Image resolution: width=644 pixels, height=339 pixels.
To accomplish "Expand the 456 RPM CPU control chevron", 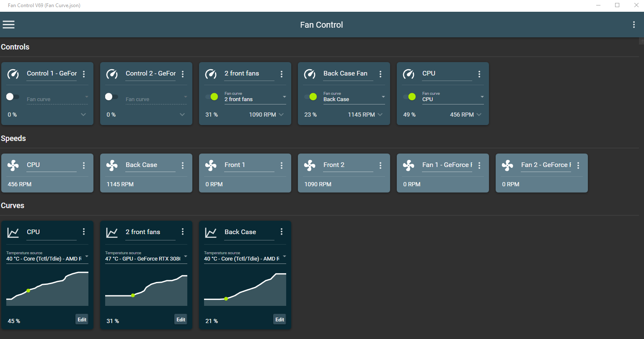I will click(479, 115).
